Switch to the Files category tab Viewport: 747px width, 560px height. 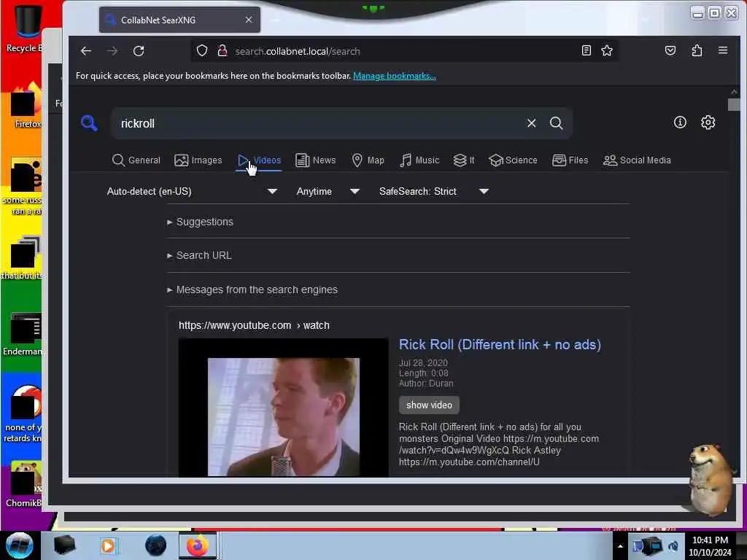pyautogui.click(x=570, y=160)
